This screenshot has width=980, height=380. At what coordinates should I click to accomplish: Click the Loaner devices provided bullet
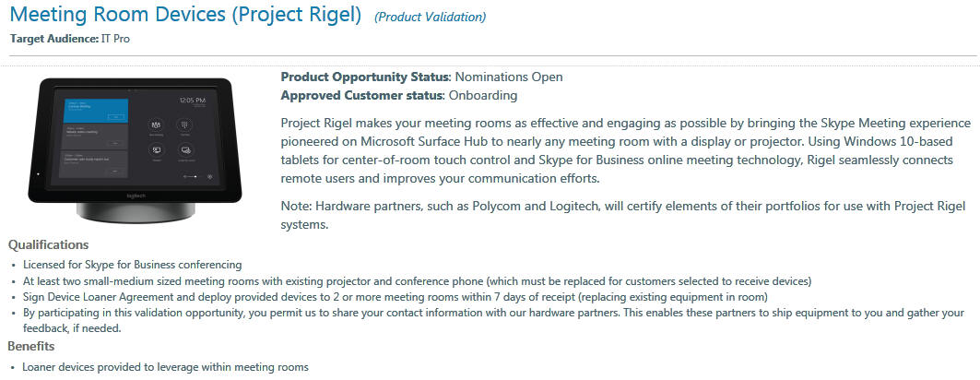click(166, 367)
